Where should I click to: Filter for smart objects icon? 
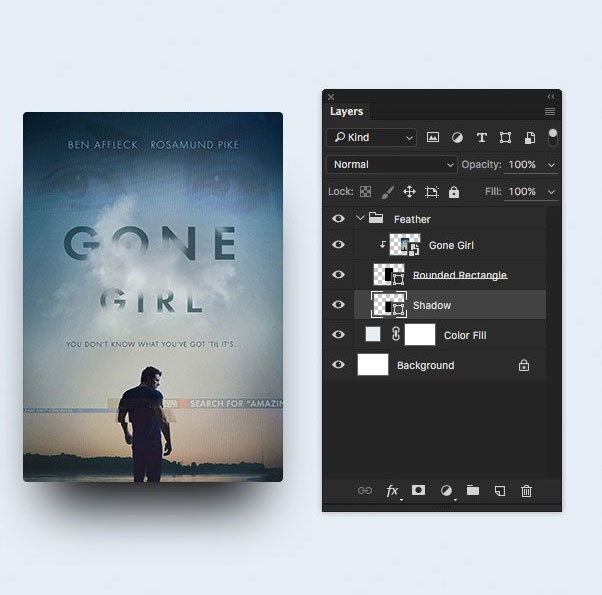point(530,138)
